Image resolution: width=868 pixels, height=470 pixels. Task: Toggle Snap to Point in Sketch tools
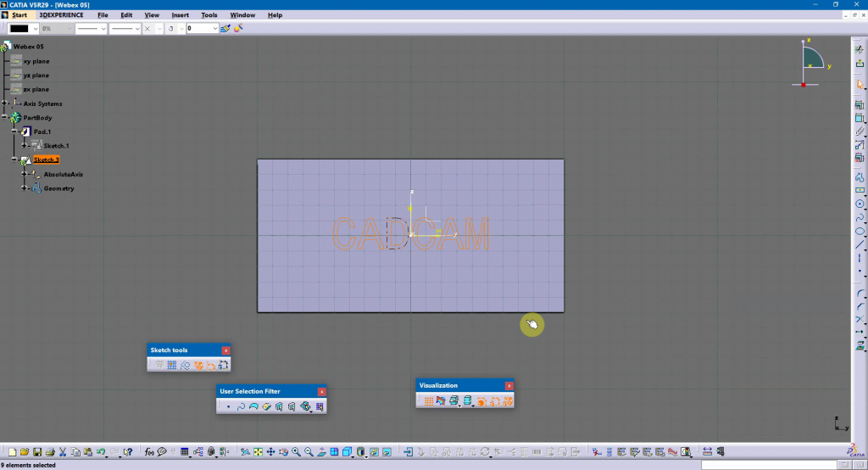point(171,366)
